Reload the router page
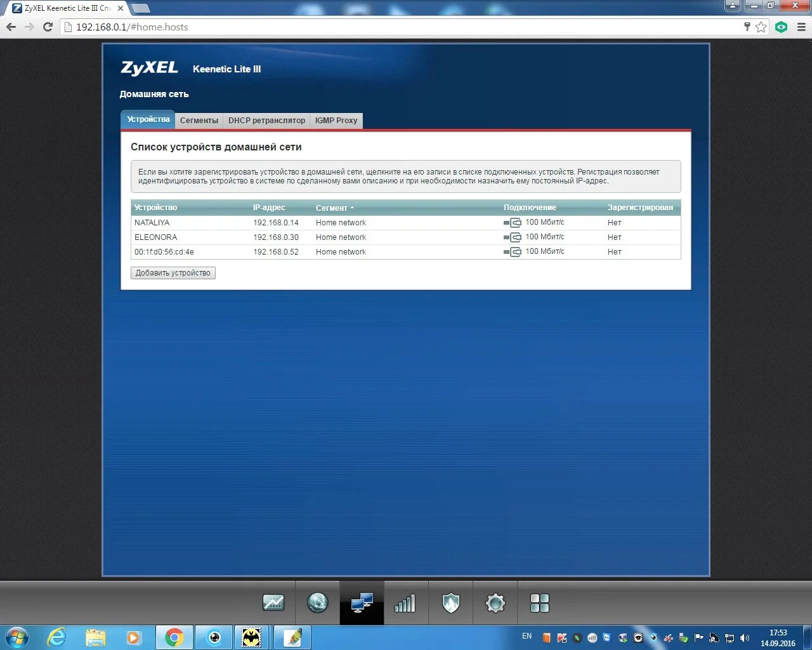This screenshot has height=650, width=812. (48, 27)
